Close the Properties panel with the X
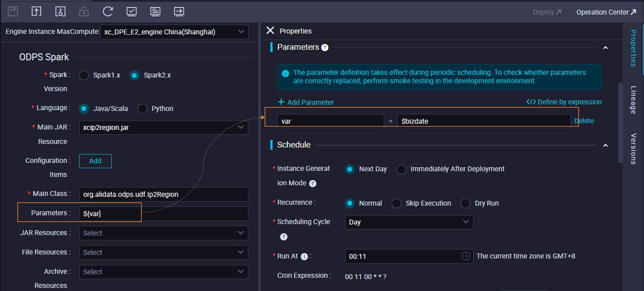 click(270, 31)
